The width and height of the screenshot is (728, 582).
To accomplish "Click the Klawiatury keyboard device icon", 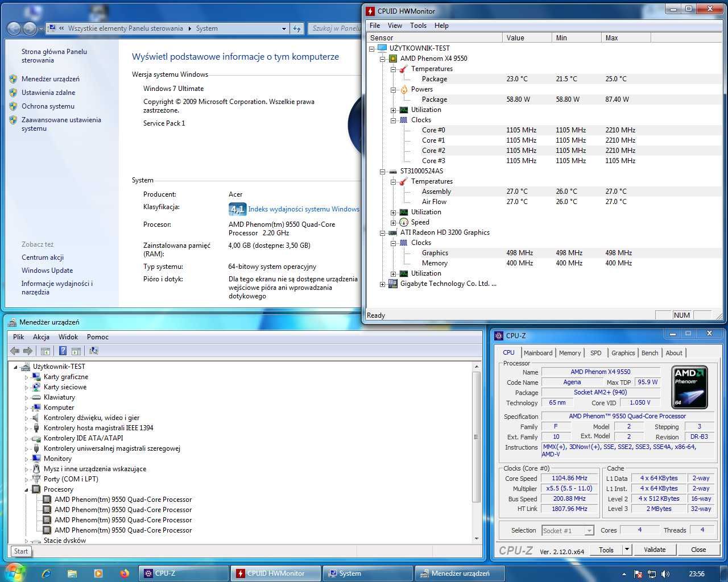I will (36, 397).
